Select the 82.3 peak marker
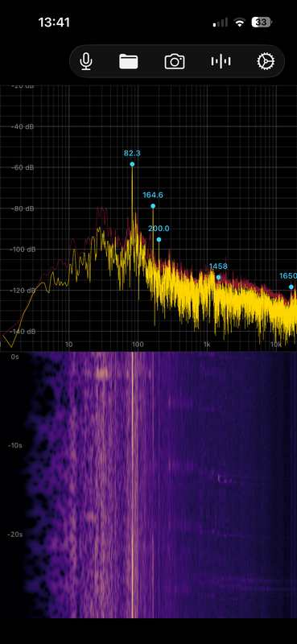The height and width of the screenshot is (644, 297). click(x=132, y=164)
